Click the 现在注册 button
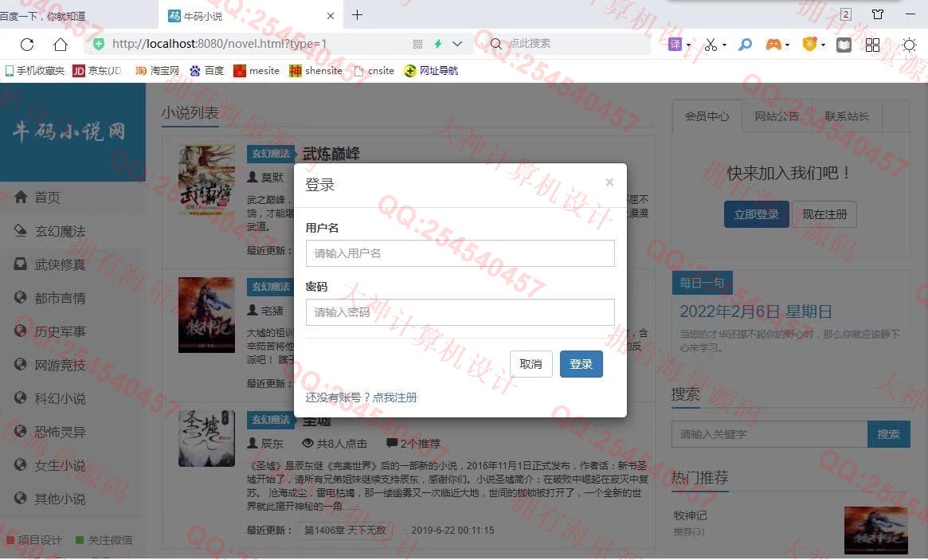 point(824,214)
